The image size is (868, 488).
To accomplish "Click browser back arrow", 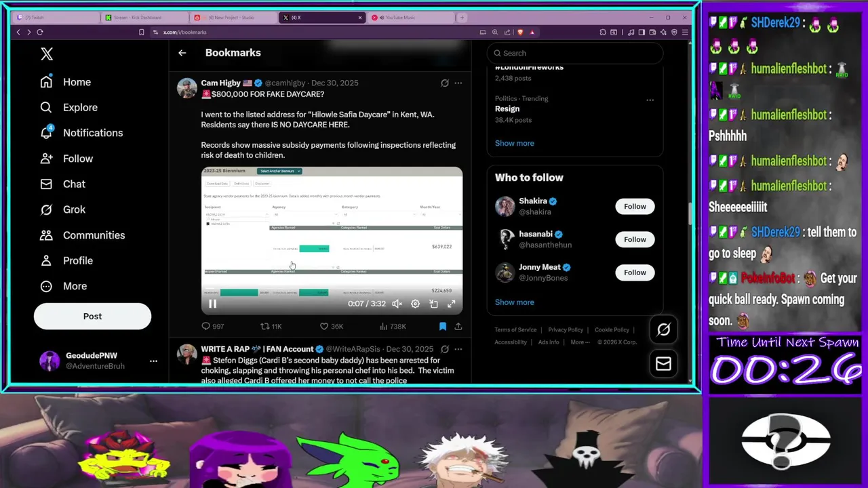I will pyautogui.click(x=18, y=32).
